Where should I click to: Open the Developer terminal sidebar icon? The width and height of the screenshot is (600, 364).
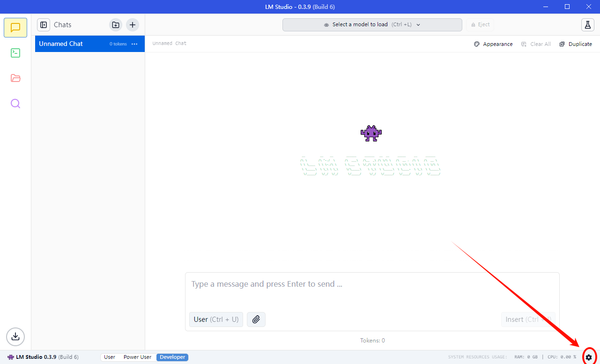(x=15, y=53)
